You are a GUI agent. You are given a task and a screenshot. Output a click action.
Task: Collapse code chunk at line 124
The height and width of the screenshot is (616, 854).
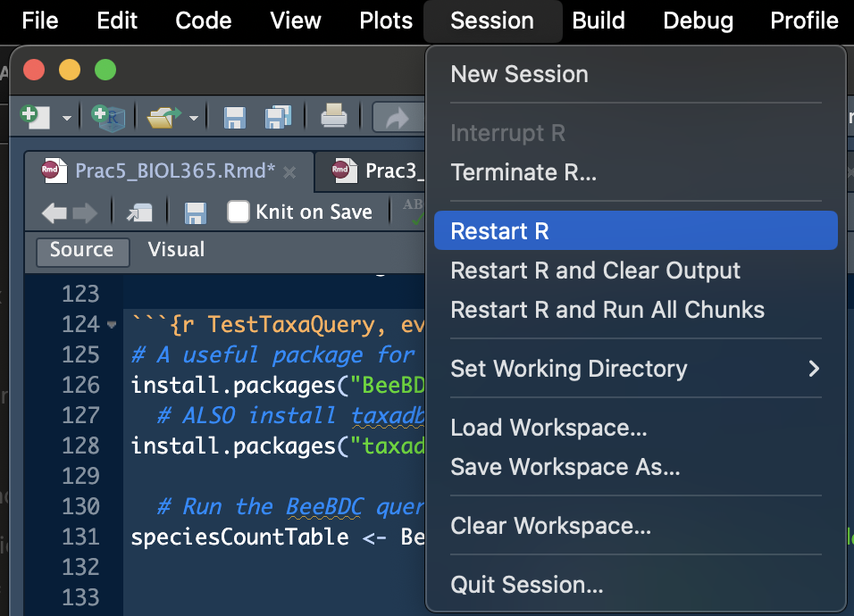click(x=112, y=325)
